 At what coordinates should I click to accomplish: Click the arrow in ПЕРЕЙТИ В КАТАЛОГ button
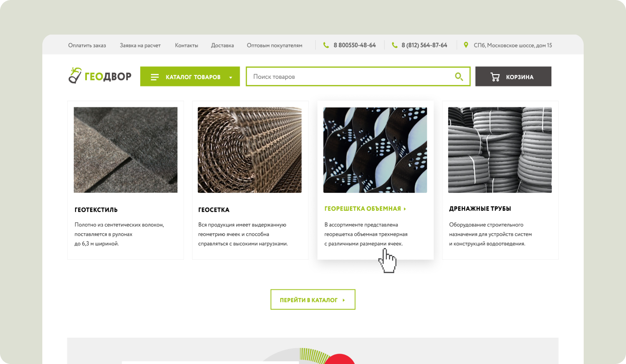point(344,300)
